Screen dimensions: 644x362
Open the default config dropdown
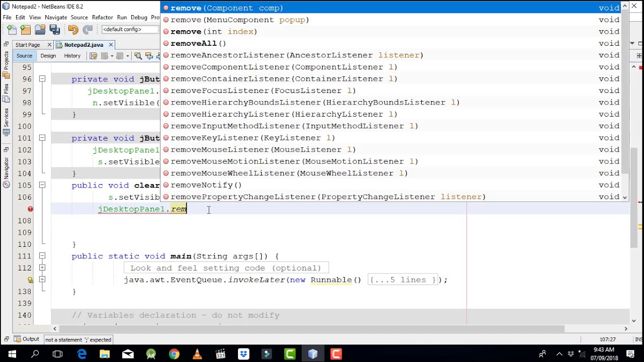pyautogui.click(x=130, y=30)
